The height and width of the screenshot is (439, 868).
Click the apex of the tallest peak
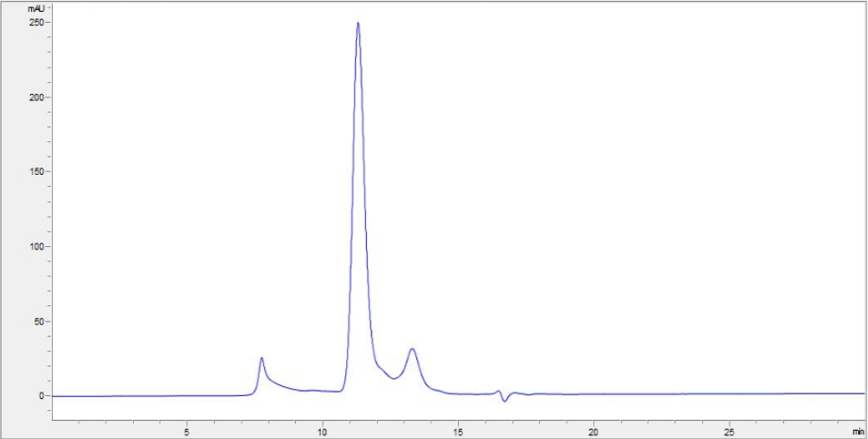(358, 24)
